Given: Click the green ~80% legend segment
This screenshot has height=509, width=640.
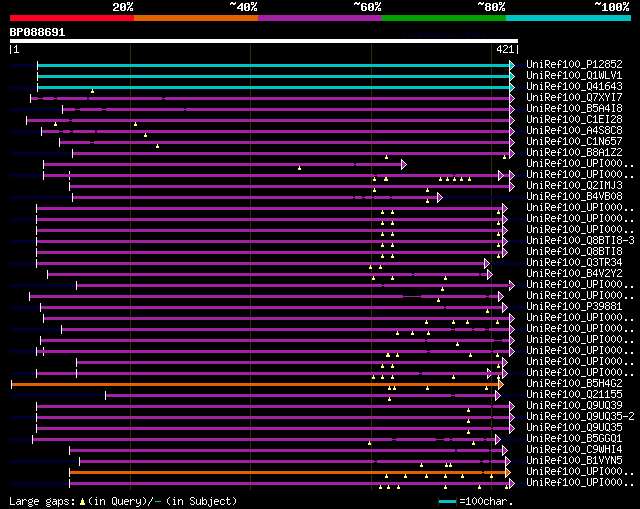Looking at the screenshot, I should tap(444, 18).
